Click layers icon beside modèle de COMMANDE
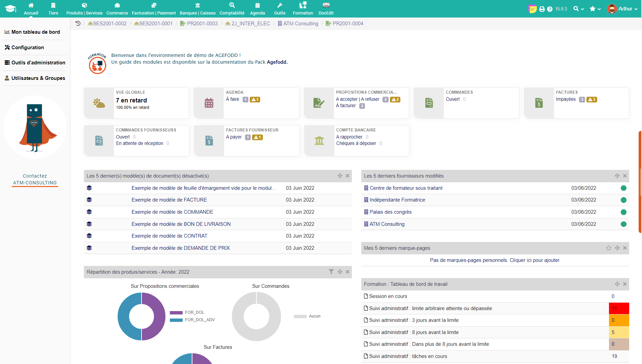 [89, 212]
